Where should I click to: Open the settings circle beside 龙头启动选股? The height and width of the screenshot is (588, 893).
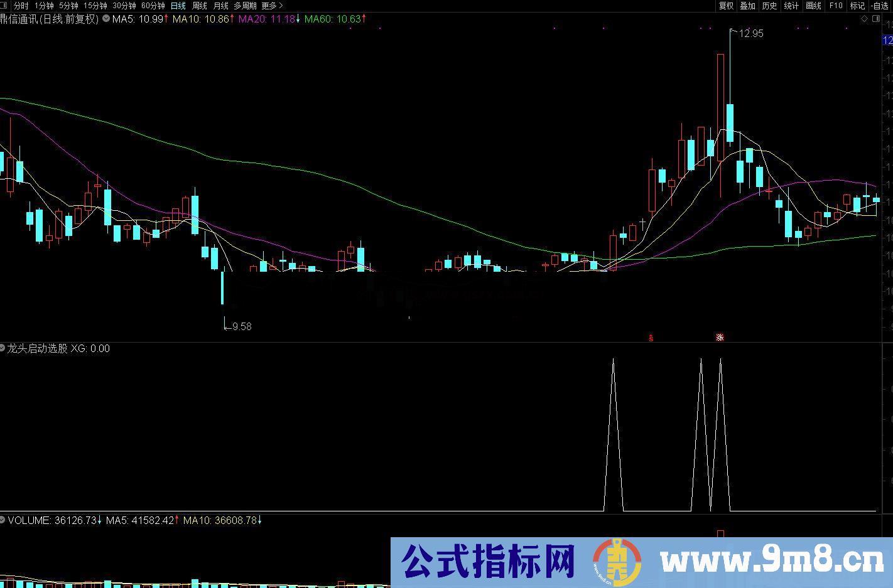[x=3, y=348]
